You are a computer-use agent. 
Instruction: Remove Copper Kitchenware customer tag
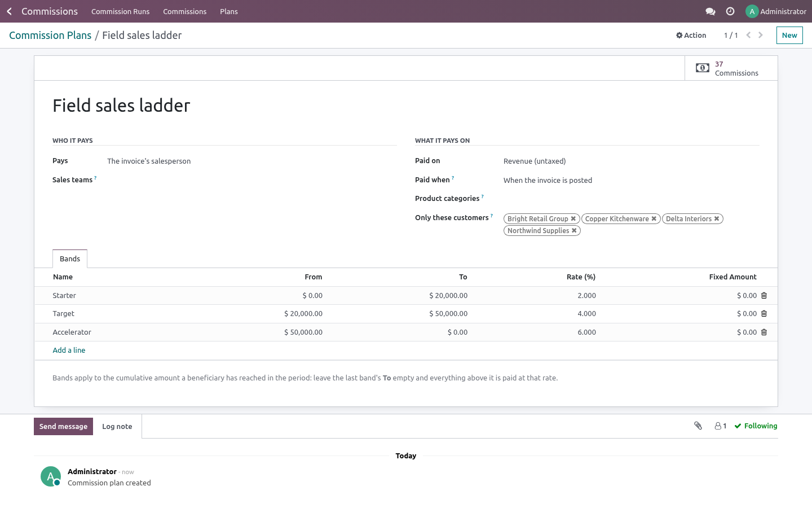tap(654, 218)
